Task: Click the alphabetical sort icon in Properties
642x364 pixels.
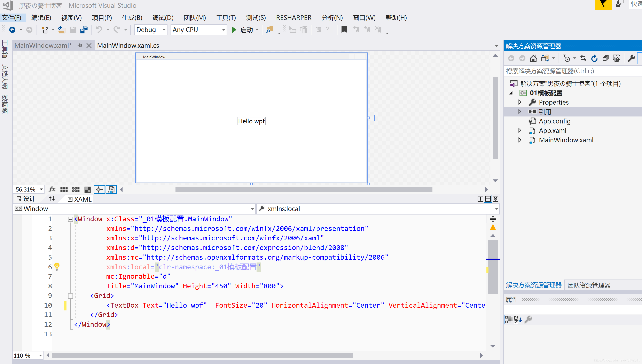Action: (x=518, y=319)
